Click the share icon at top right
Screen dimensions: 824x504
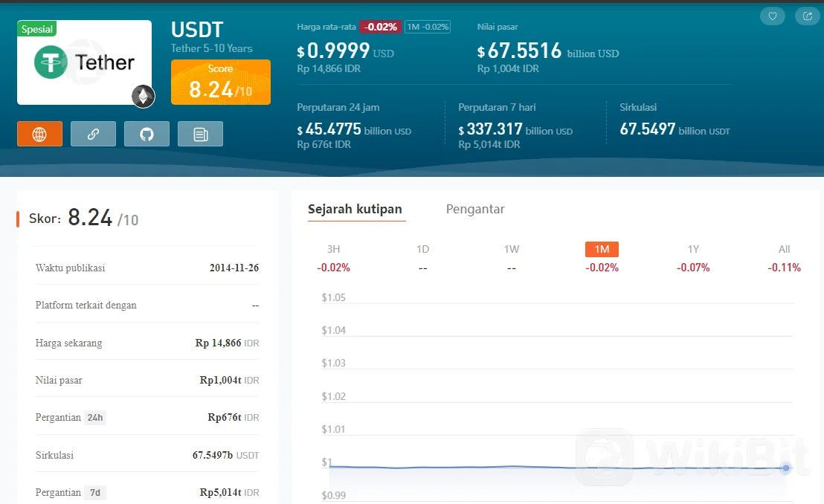coord(807,16)
